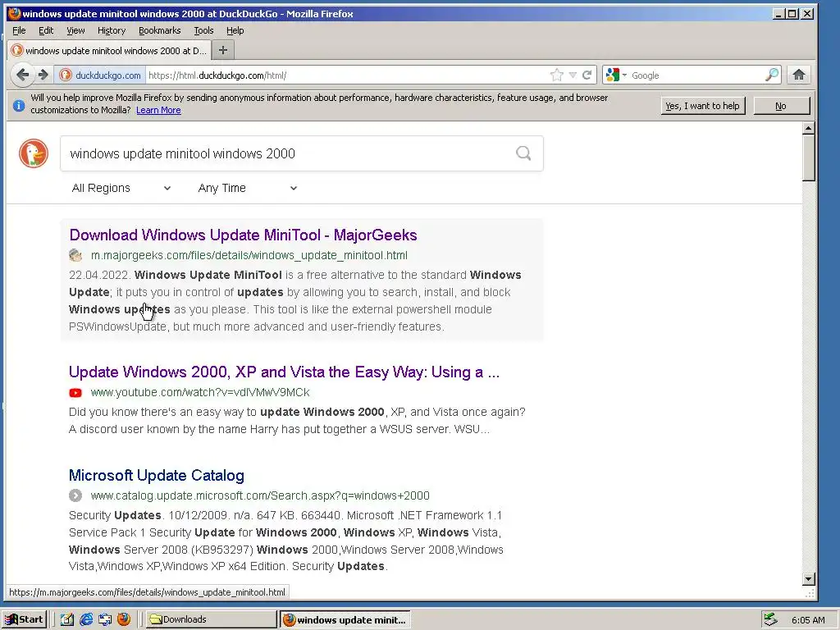
Task: Launch Internet Explorer from quick launch
Action: (85, 619)
